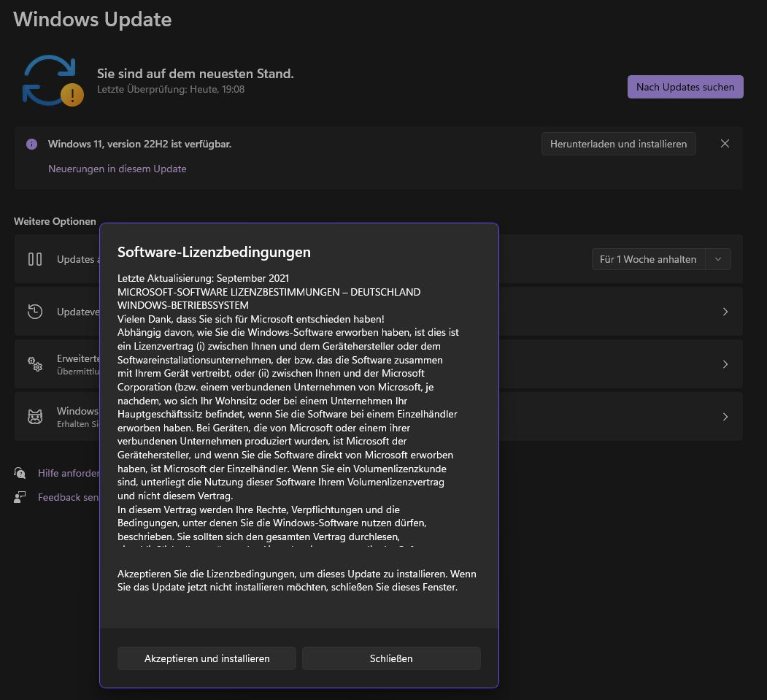Click Schließen to close license dialog

click(x=391, y=658)
